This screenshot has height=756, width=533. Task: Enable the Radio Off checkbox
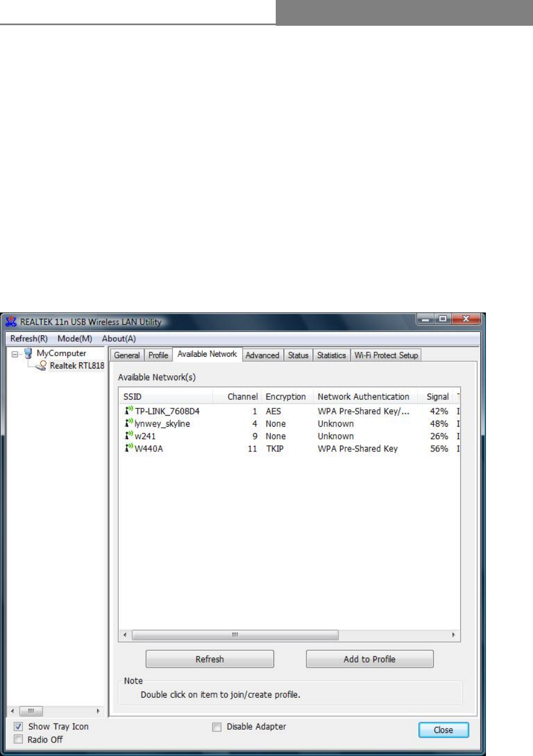tap(18, 739)
